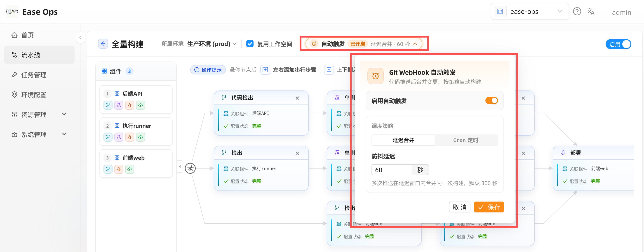Open the ease-ops project selector
Viewport: 644px width, 252px height.
[x=530, y=12]
